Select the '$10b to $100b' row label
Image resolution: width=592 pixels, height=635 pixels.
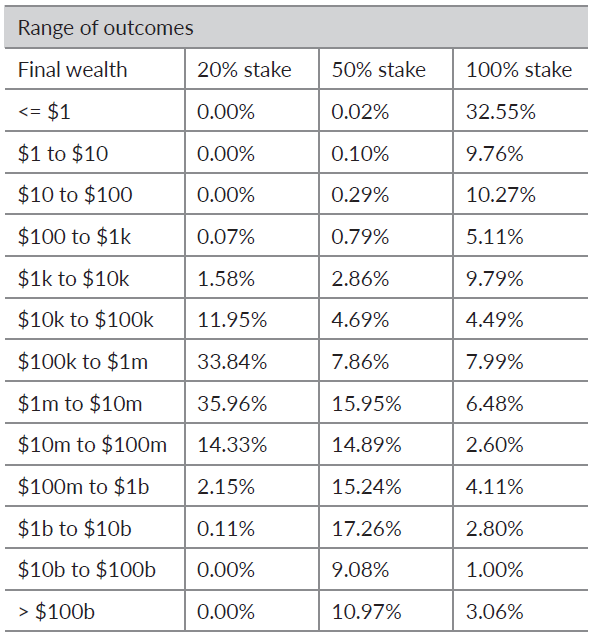[x=87, y=569]
